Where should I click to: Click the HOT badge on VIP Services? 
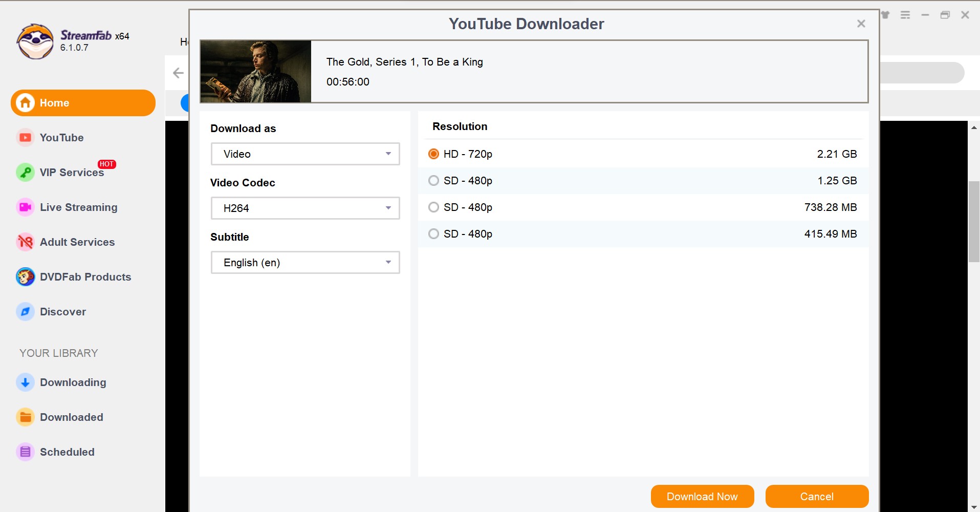coord(107,164)
